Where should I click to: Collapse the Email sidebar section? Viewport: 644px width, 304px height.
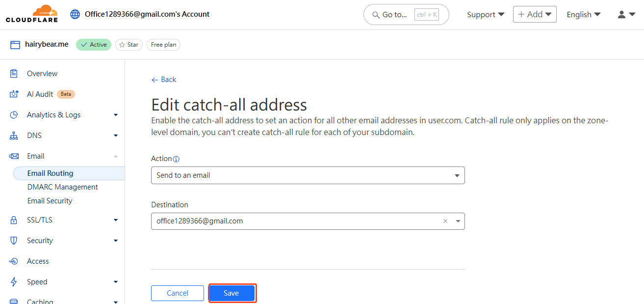pos(116,156)
